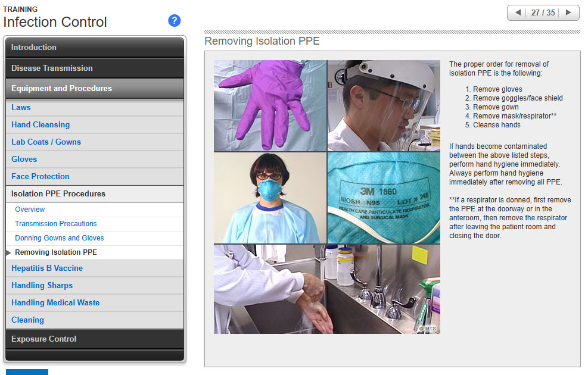The image size is (588, 375).
Task: Open the Gloves topic
Action: [24, 160]
